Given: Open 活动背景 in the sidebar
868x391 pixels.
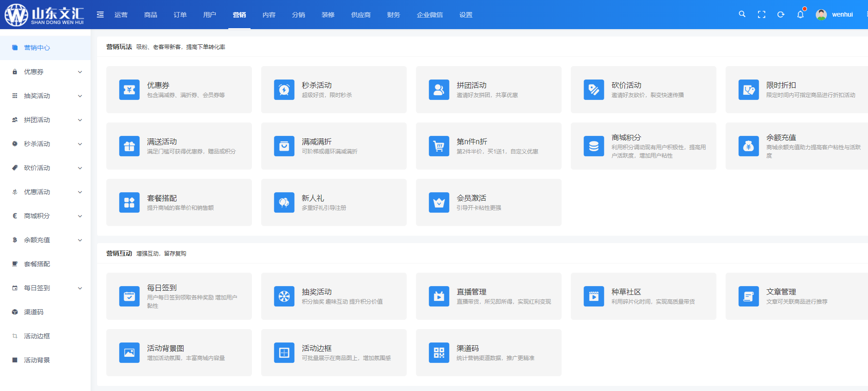Looking at the screenshot, I should point(45,360).
